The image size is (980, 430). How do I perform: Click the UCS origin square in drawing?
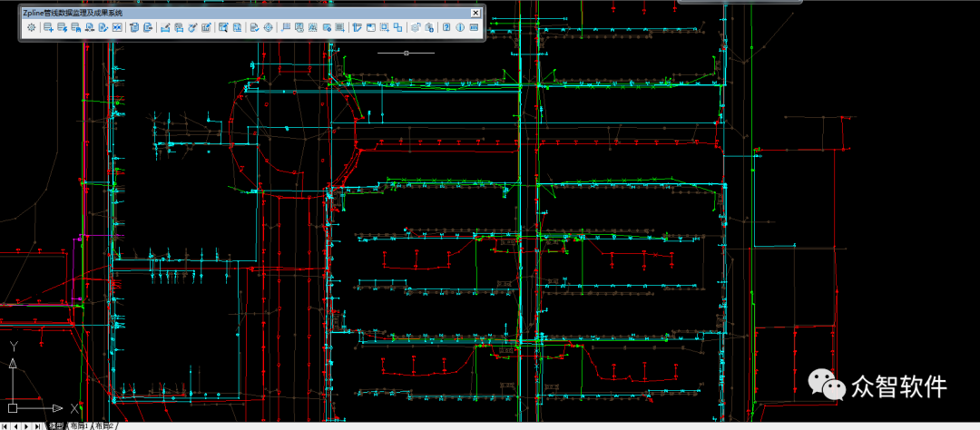pos(14,408)
